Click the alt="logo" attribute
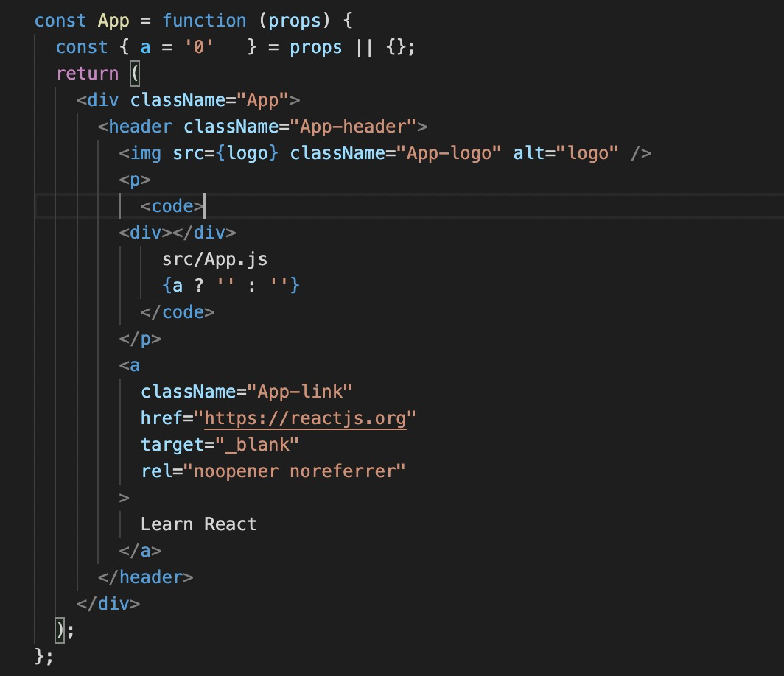 [x=565, y=153]
